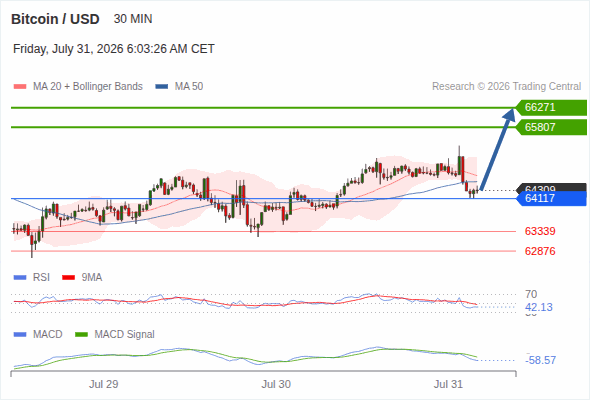
Task: Select the RSI legend marker
Action: 20,278
